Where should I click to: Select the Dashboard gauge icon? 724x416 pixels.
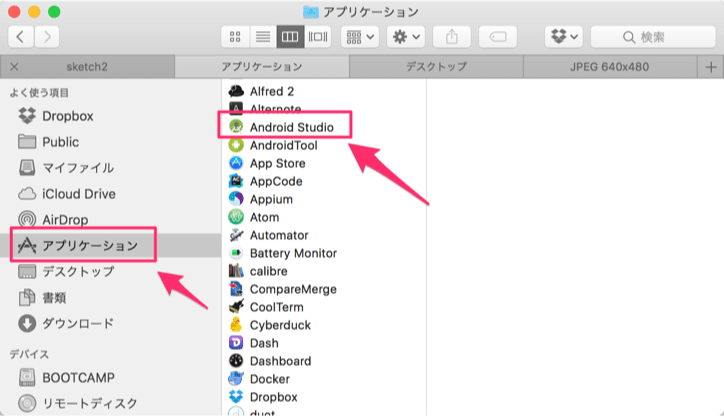236,361
